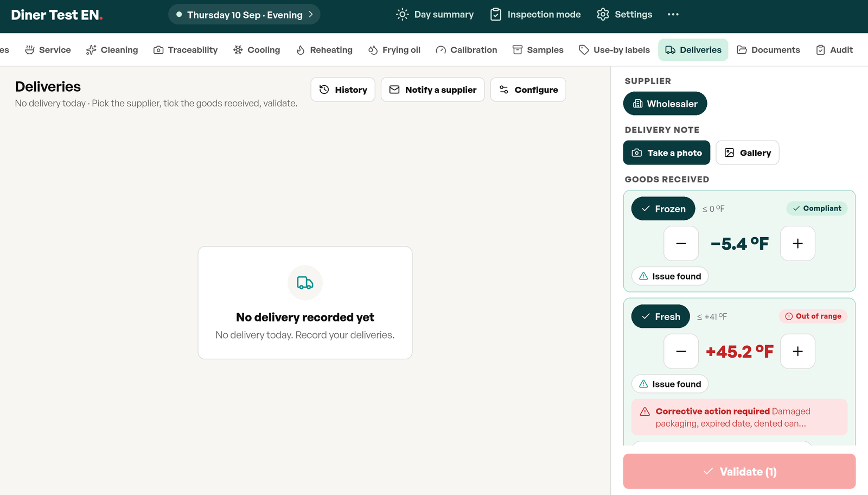The width and height of the screenshot is (868, 495).
Task: Click the Frying oil tab icon
Action: pyautogui.click(x=373, y=50)
